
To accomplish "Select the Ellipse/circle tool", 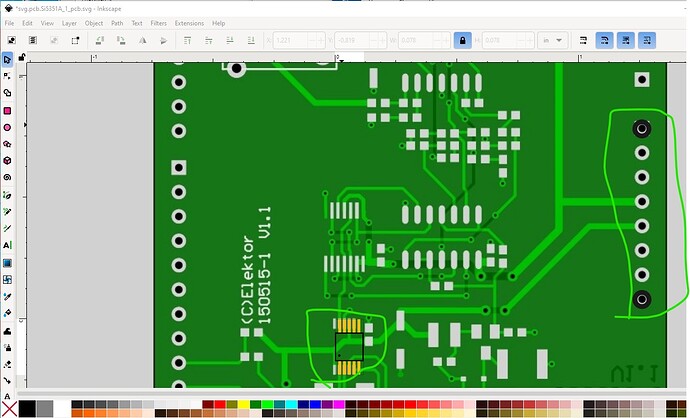I will click(7, 127).
